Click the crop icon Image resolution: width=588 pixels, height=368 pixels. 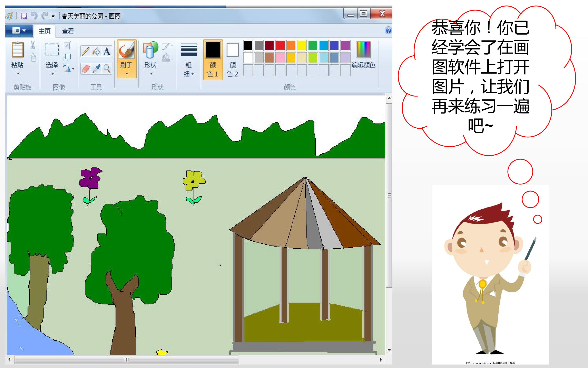coord(67,45)
